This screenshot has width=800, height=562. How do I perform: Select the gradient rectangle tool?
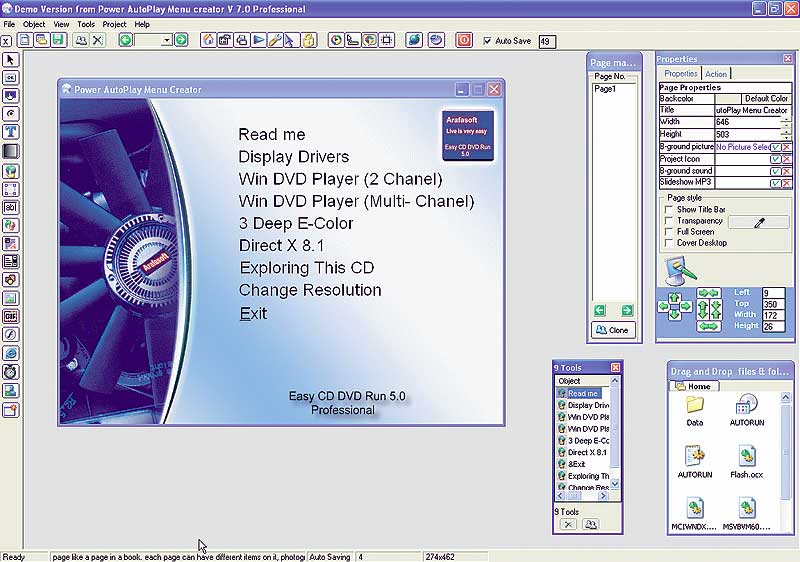(x=11, y=151)
